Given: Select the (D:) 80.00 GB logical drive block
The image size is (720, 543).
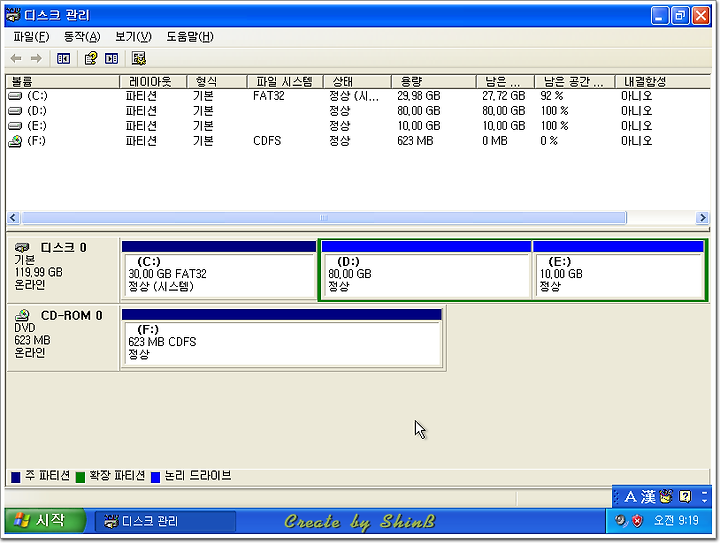Looking at the screenshot, I should pyautogui.click(x=426, y=271).
